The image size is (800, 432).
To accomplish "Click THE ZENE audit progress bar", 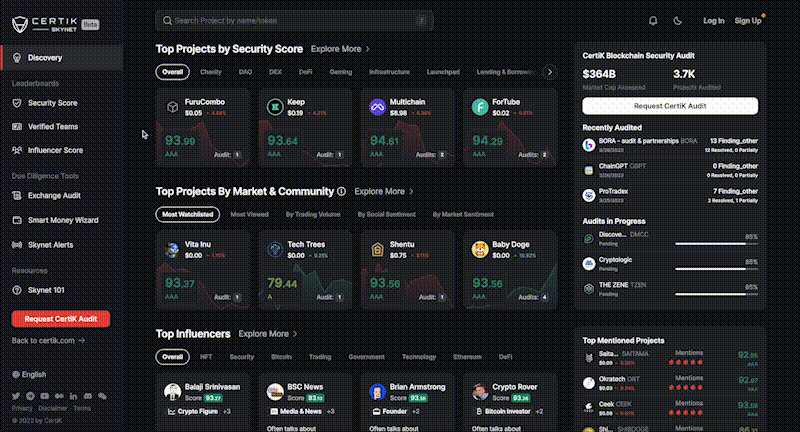I will pyautogui.click(x=716, y=294).
